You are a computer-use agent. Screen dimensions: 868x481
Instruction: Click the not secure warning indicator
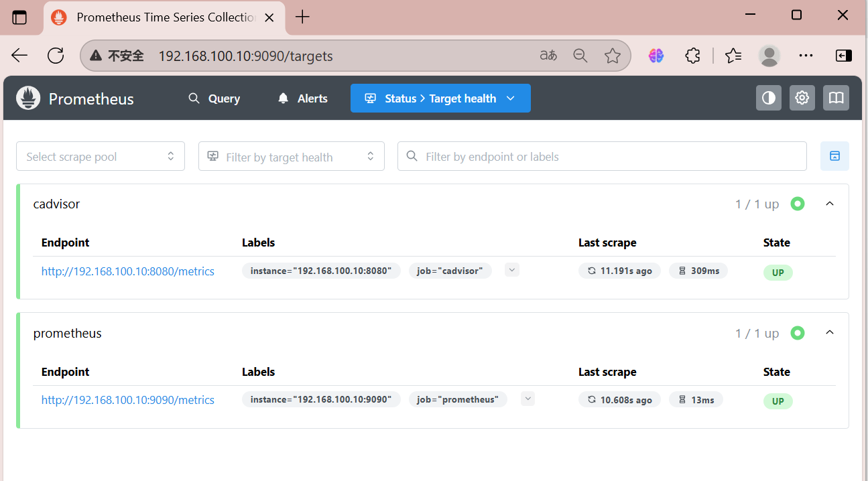(x=117, y=56)
